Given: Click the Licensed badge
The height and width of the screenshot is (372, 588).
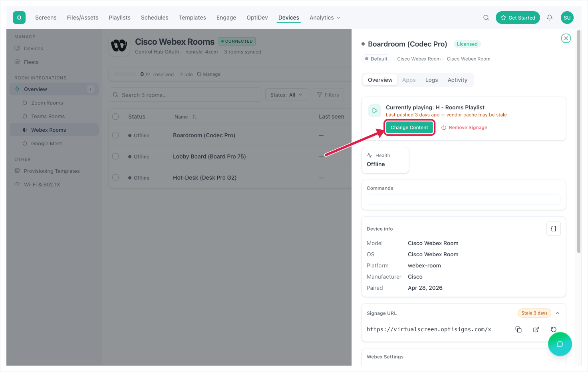Looking at the screenshot, I should pyautogui.click(x=467, y=44).
